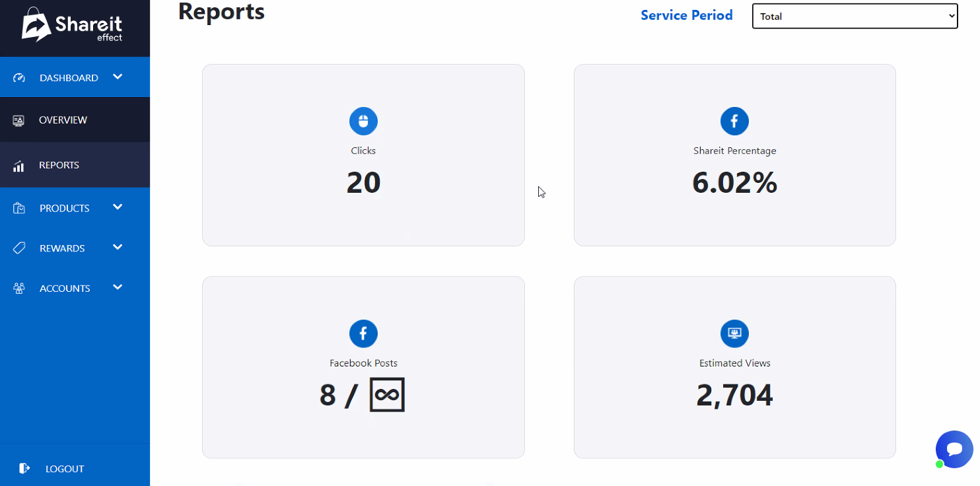Click Facebook icon above Facebook Posts
This screenshot has width=980, height=486.
[363, 333]
